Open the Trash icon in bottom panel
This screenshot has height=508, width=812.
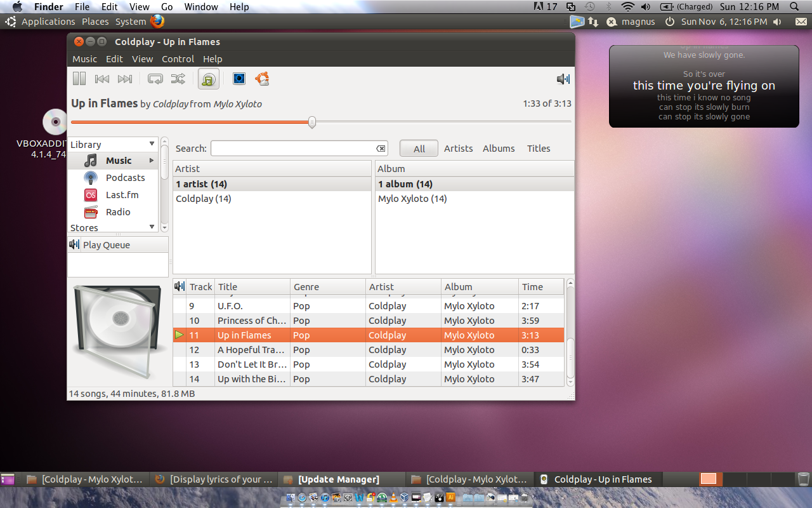coord(803,479)
